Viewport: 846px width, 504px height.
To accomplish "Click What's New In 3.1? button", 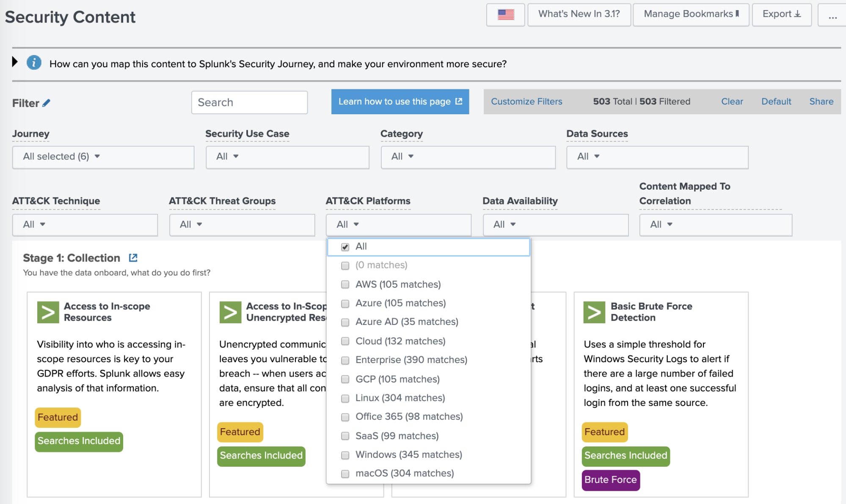I will pyautogui.click(x=579, y=15).
